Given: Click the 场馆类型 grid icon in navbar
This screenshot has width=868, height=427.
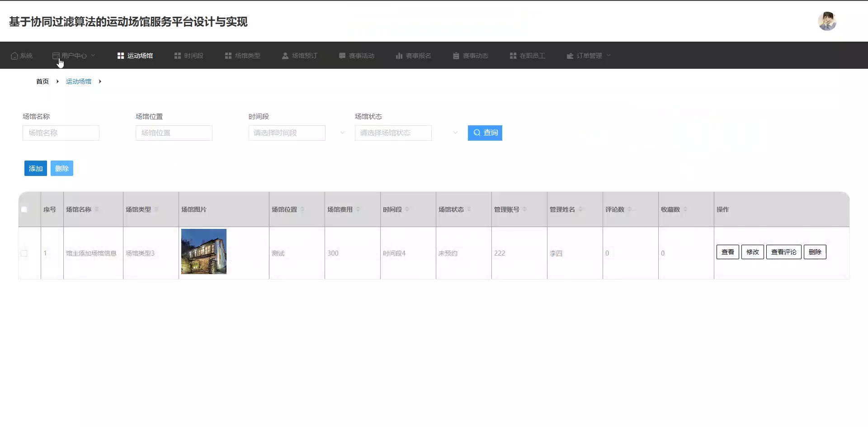Looking at the screenshot, I should (228, 56).
